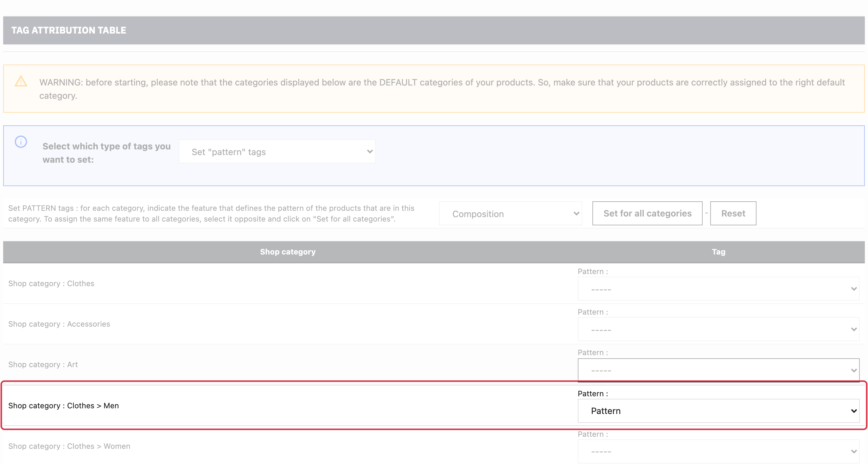Open Pattern dropdown for Clothes category
Viewport: 868px width, 464px height.
tap(718, 289)
